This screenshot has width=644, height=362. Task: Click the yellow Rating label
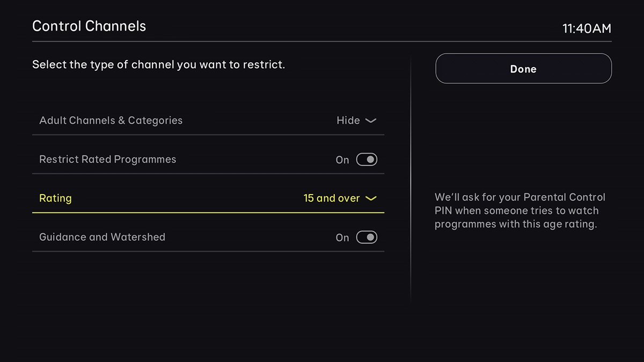point(55,198)
